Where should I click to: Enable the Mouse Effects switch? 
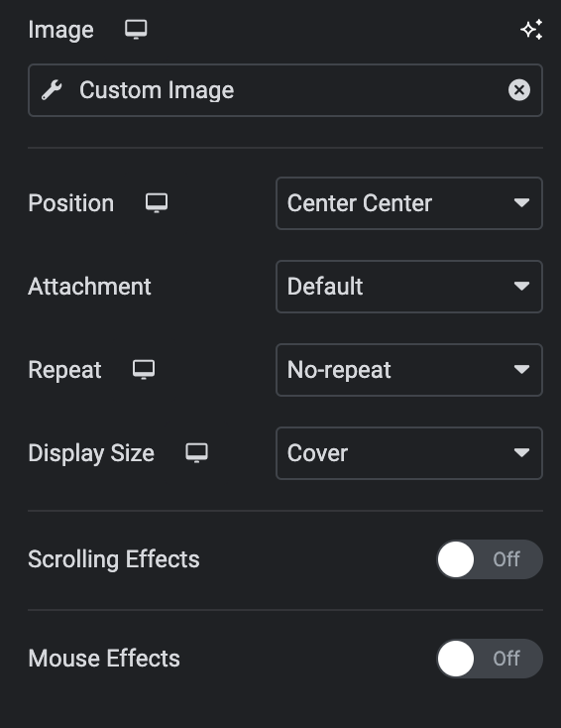point(490,659)
